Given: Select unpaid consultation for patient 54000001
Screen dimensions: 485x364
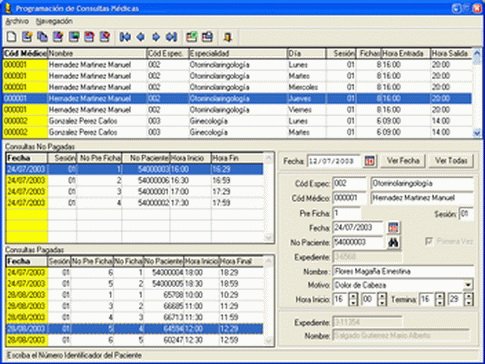Looking at the screenshot, I should click(135, 192).
